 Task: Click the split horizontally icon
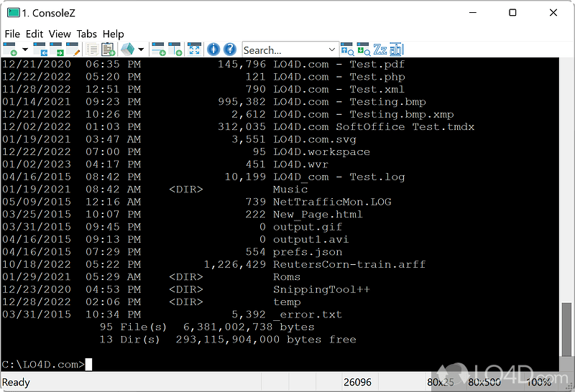(159, 50)
